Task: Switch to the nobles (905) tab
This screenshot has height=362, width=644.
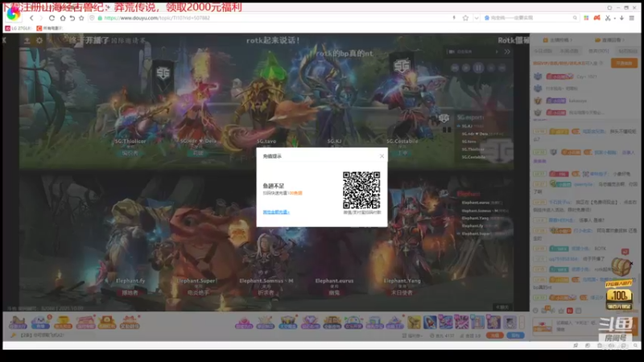Action: click(598, 51)
